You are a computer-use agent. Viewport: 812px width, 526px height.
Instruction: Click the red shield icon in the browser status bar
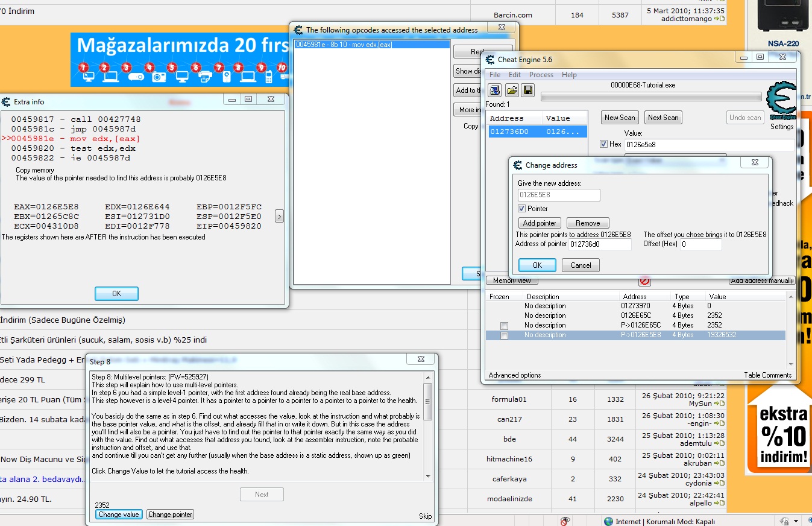point(565,521)
